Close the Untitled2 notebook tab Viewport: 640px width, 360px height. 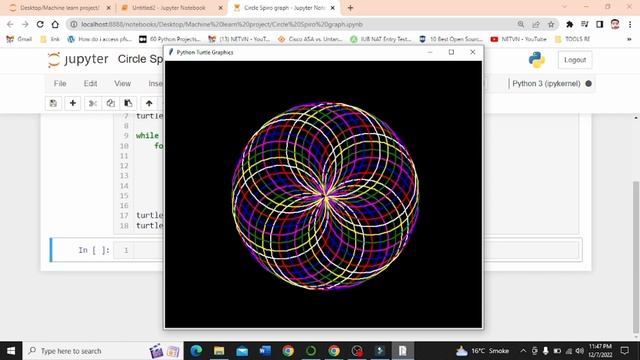[220, 8]
